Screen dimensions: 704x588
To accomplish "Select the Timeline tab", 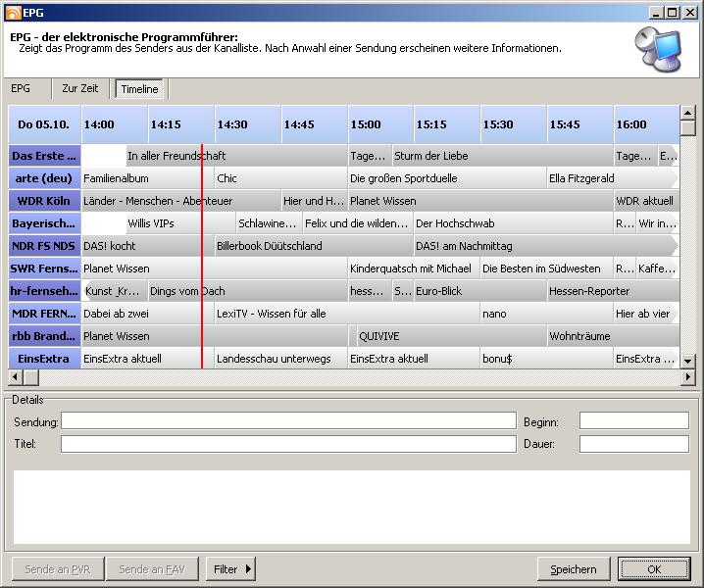I will coord(139,89).
